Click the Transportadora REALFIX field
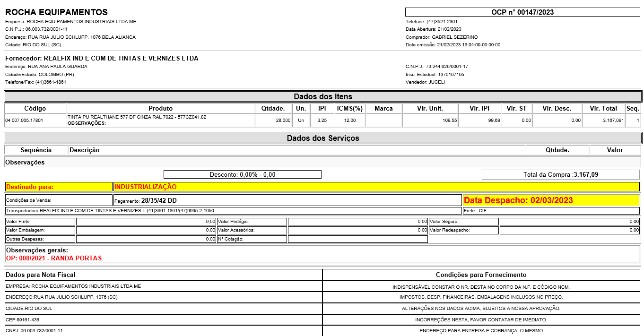This screenshot has height=336, width=644. click(x=233, y=211)
